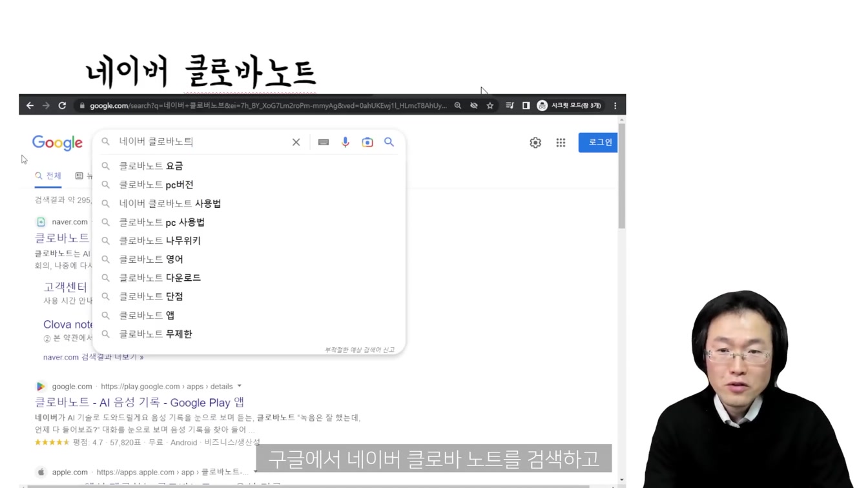
Task: Open the Chrome three-dot menu
Action: (x=615, y=105)
